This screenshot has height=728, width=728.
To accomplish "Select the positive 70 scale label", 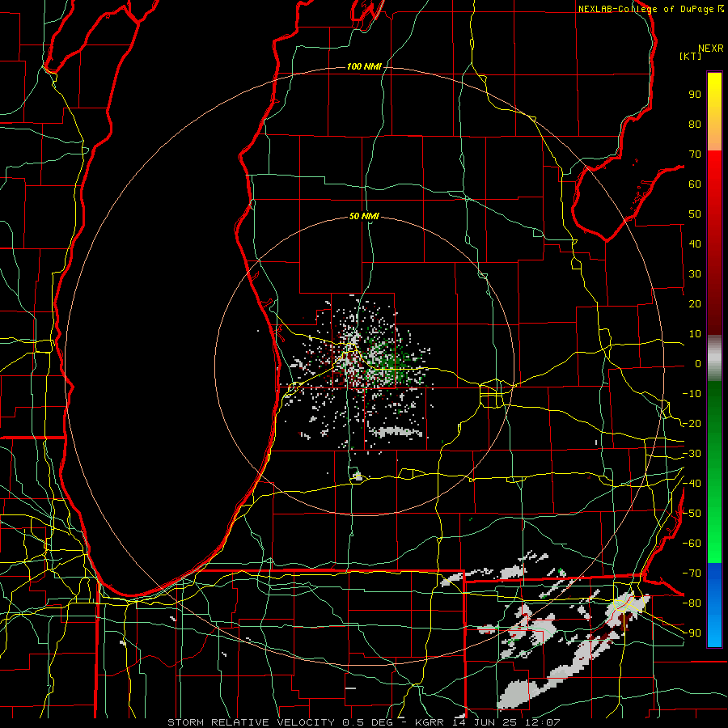I will tap(695, 154).
